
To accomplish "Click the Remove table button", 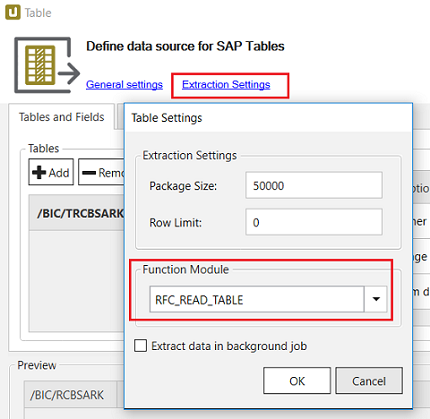I will (101, 172).
